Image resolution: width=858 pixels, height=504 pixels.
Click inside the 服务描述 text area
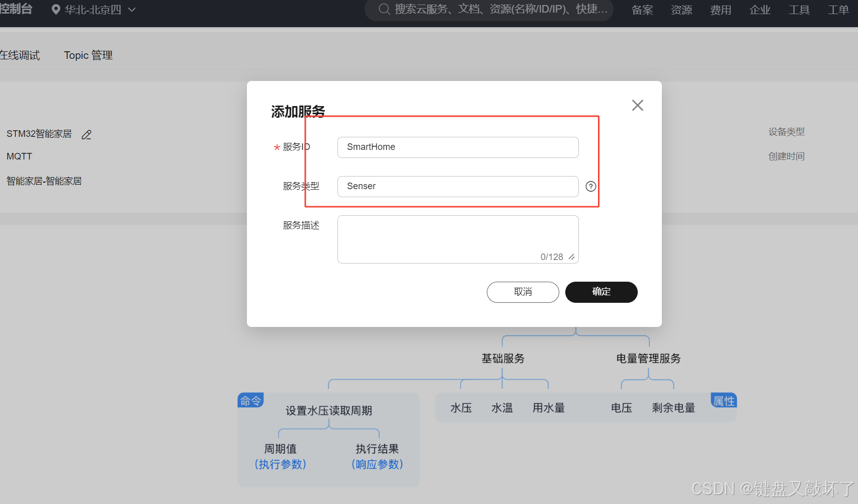tap(457, 236)
